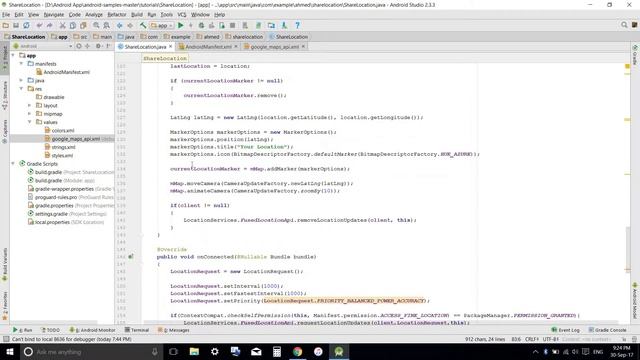Collapse the app module node
This screenshot has width=640, height=360.
[x=13, y=55]
